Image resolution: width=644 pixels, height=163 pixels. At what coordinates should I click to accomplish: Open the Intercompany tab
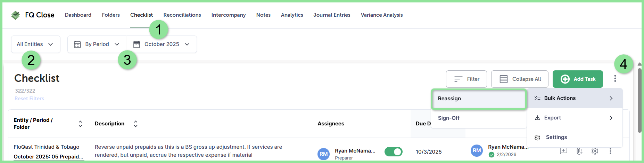[x=229, y=15]
